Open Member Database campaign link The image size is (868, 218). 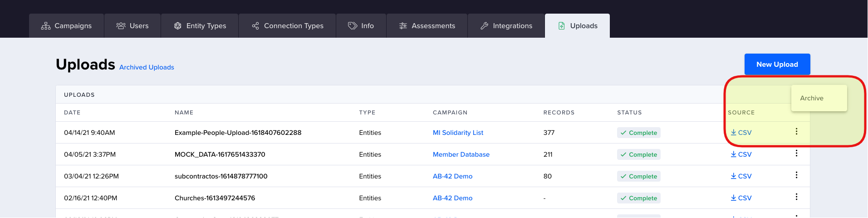tap(461, 154)
